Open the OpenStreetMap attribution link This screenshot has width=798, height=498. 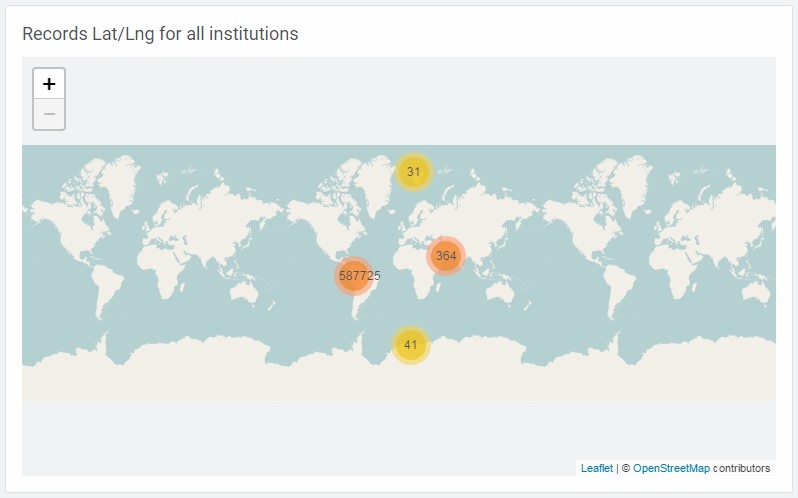coord(671,468)
